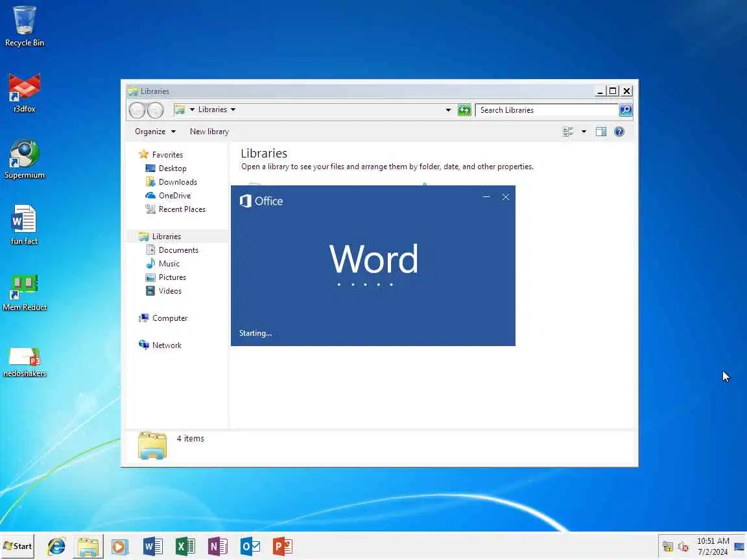Toggle the preview pane icon
This screenshot has width=747, height=560.
pos(600,132)
